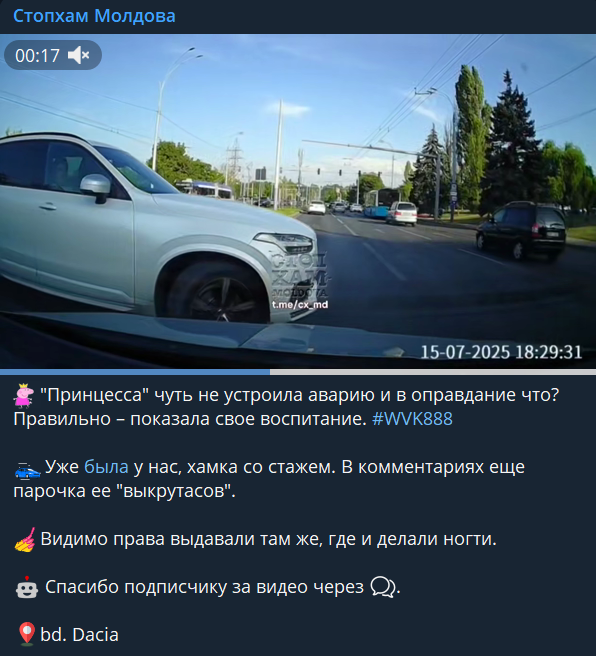Follow the 'была' hyperlink
This screenshot has width=596, height=656.
pos(106,467)
